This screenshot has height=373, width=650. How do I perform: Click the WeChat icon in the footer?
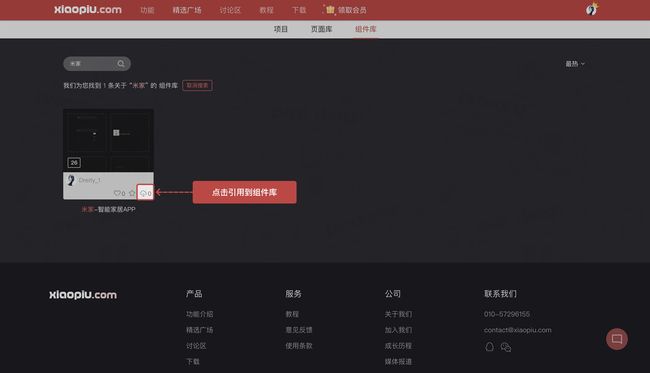click(x=506, y=347)
